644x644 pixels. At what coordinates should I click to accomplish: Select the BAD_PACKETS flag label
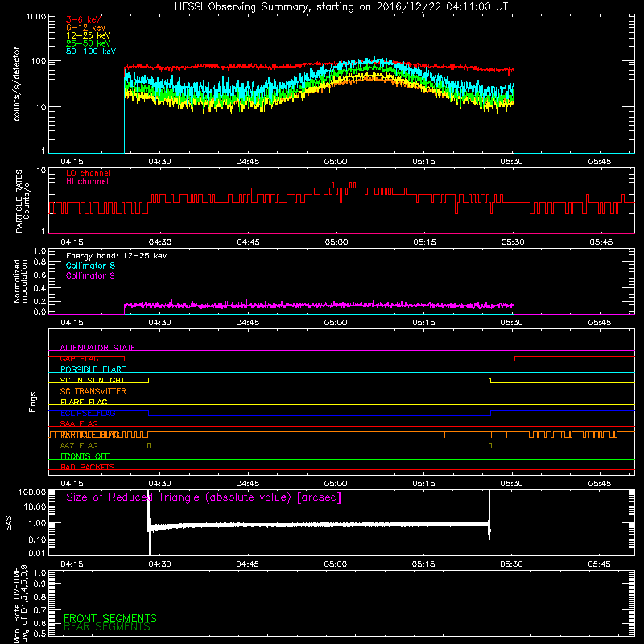(x=88, y=468)
